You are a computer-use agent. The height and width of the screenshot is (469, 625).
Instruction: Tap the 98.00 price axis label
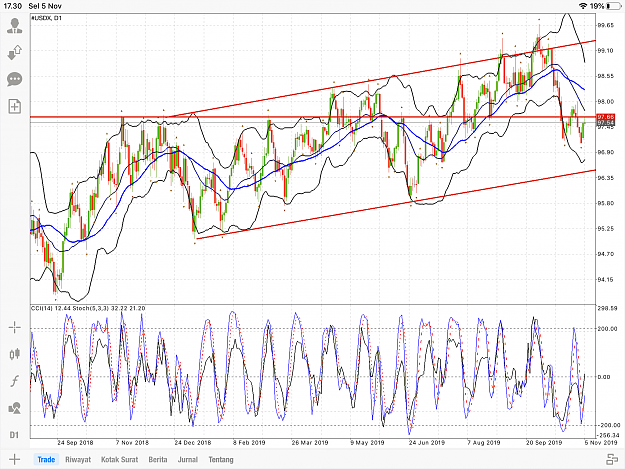point(605,102)
